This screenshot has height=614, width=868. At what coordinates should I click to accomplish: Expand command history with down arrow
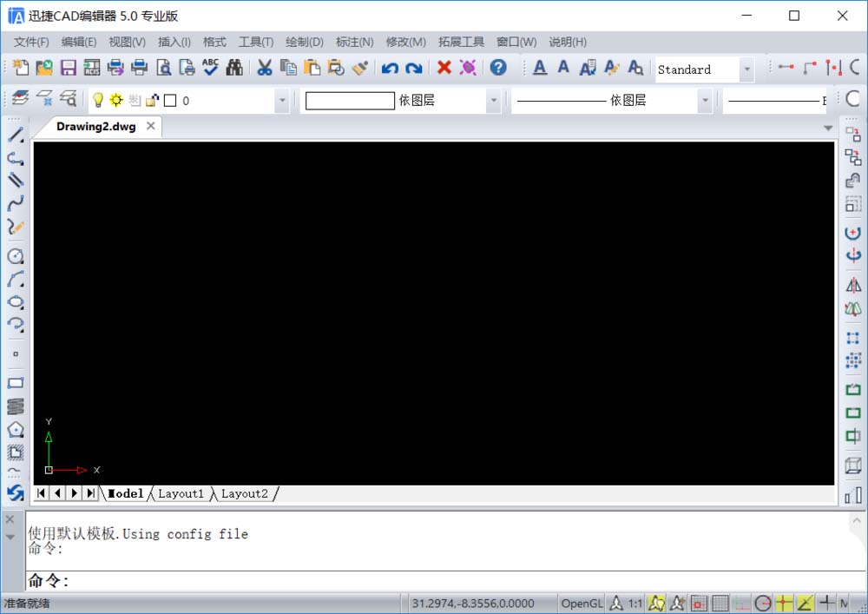click(10, 537)
